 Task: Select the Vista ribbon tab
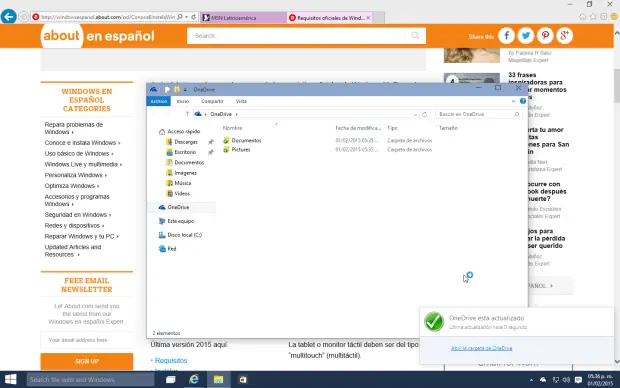pos(241,101)
